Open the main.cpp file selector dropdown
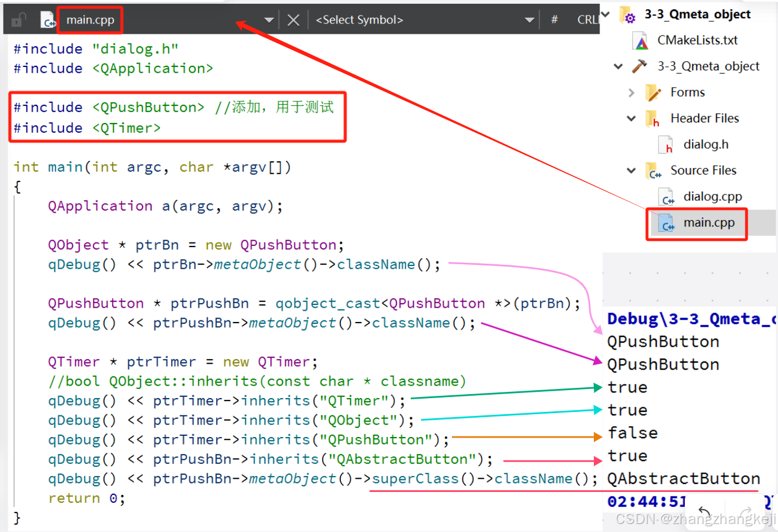Screen dimensions: 778x532 (268, 20)
